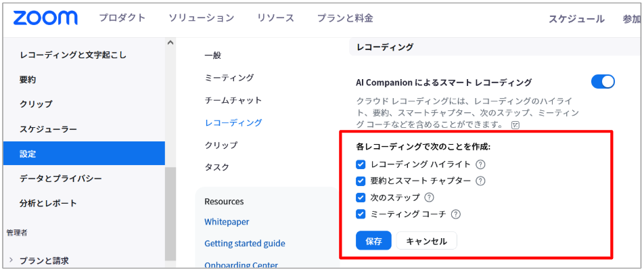
Task: Open ソリューション menu in header
Action: (202, 18)
